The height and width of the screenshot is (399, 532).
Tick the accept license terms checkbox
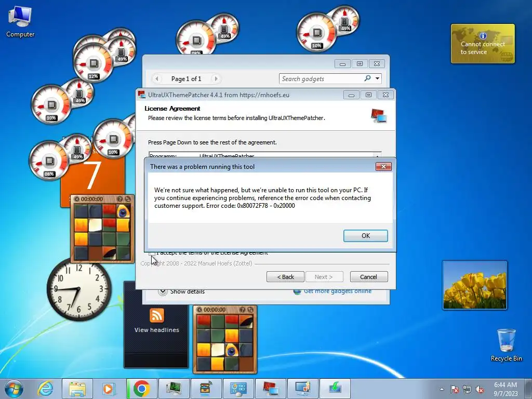[x=152, y=253]
